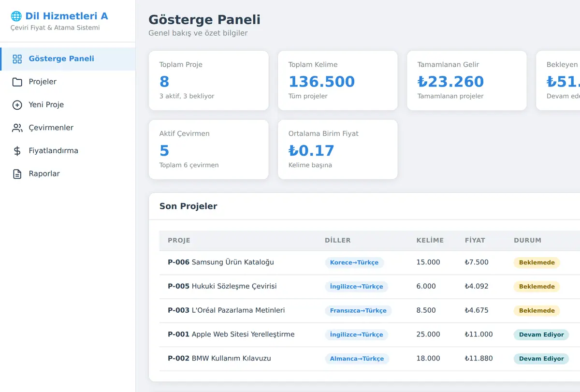Click the Beklemede status in P-006 row
Viewport: 580px width, 392px height.
pyautogui.click(x=537, y=262)
